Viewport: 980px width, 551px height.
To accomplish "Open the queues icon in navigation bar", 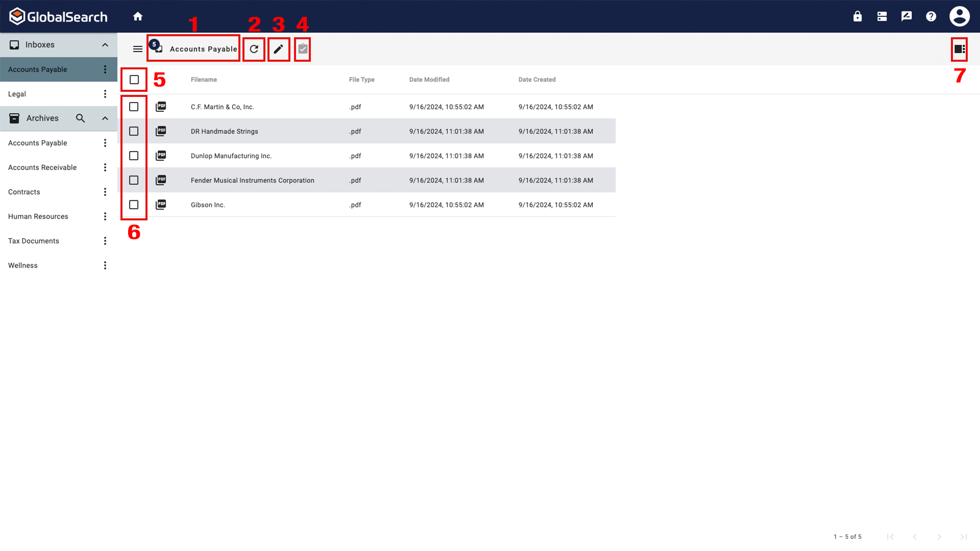I will tap(881, 16).
